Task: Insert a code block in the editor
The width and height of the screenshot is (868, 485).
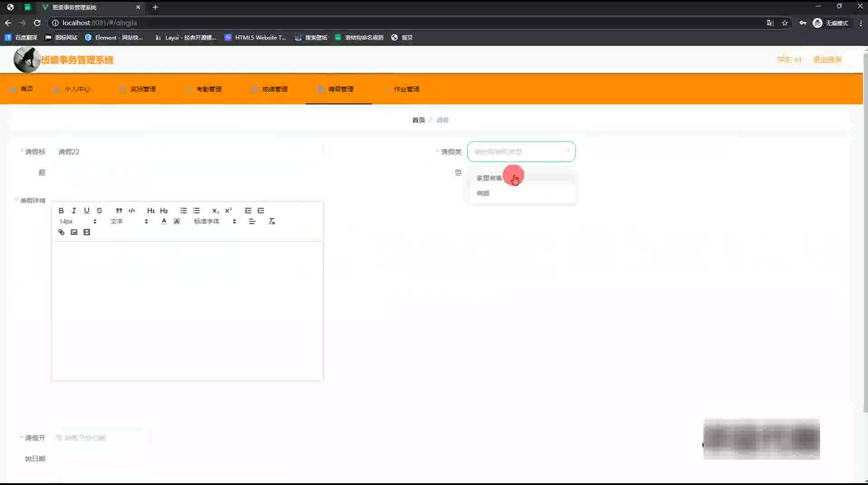Action: coord(132,210)
